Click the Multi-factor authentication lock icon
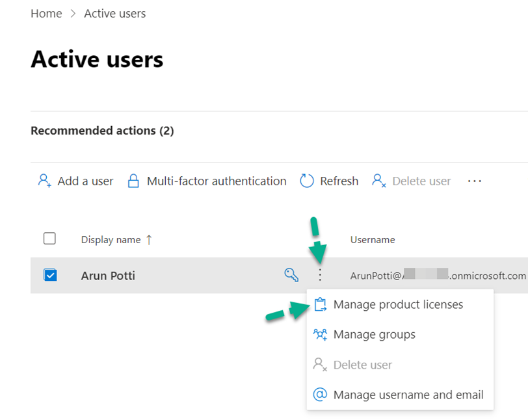This screenshot has width=528, height=420. tap(133, 181)
